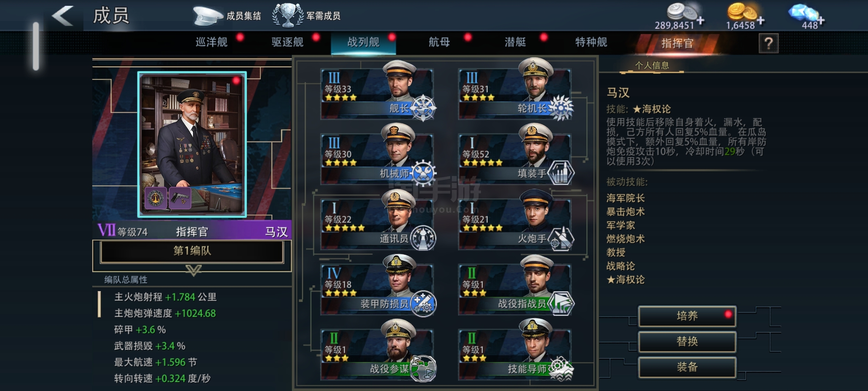Open the 指挥官 tab

[677, 43]
